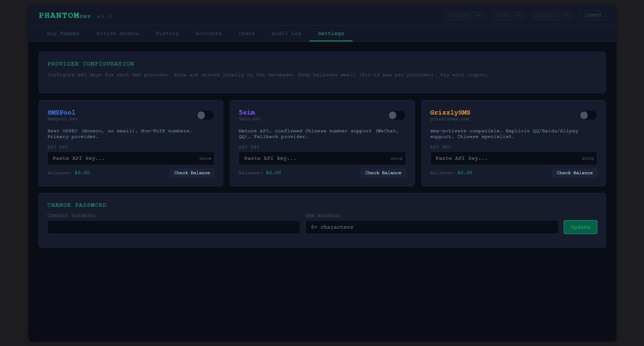Update the account password
This screenshot has width=644, height=346.
click(x=580, y=227)
